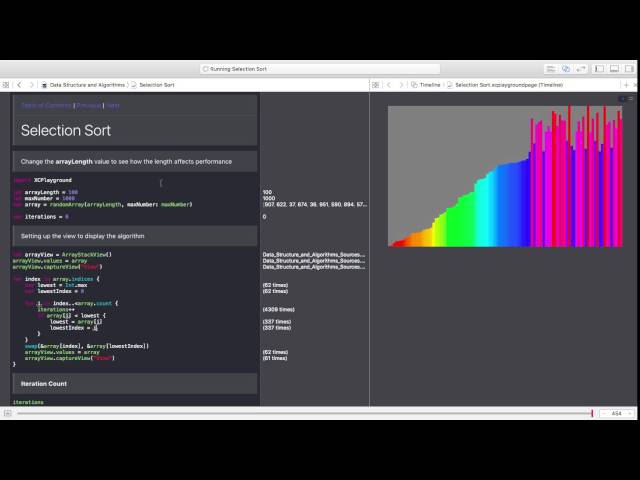Click the timeline duration stepper showing 454
The width and height of the screenshot is (640, 480).
(x=617, y=413)
